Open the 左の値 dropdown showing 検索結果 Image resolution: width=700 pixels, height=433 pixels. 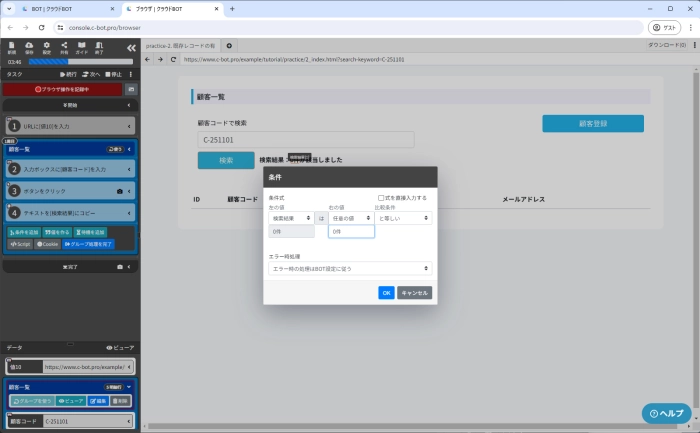click(291, 217)
